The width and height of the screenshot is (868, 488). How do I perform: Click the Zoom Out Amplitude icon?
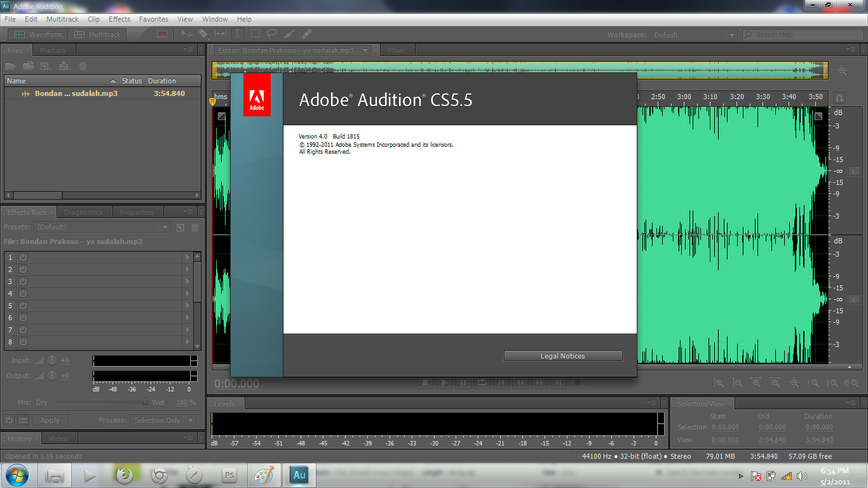click(738, 383)
